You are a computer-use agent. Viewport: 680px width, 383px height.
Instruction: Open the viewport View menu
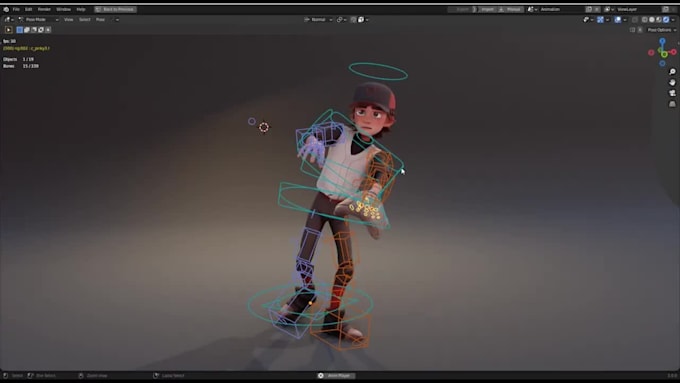coord(69,20)
